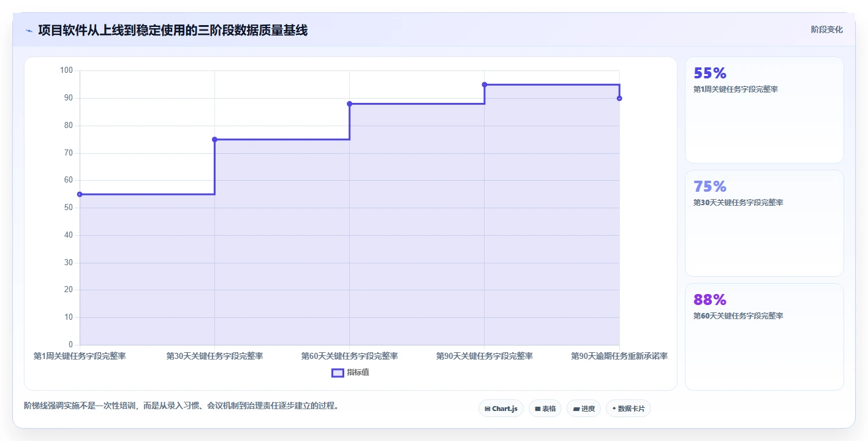This screenshot has width=868, height=441.
Task: Click the y-axis value 50
Action: [x=69, y=208]
